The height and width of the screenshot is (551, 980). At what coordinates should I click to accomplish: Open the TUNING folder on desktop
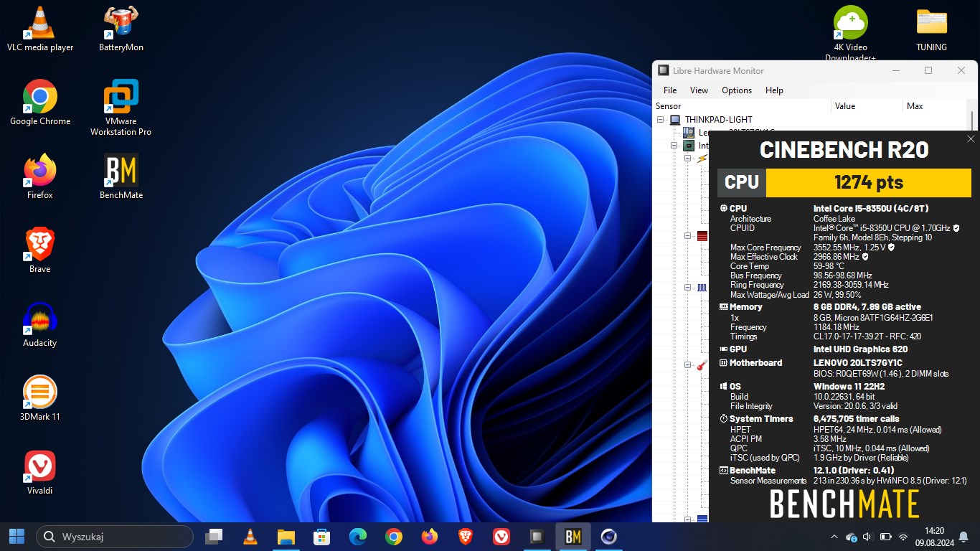point(931,29)
